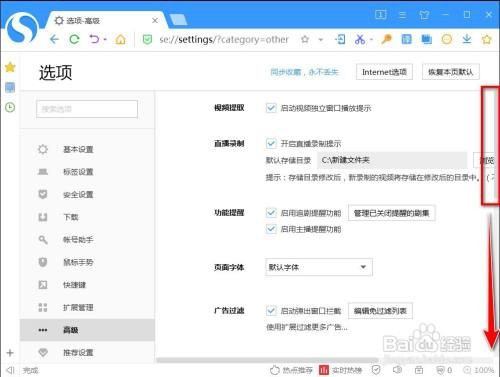This screenshot has width=500, height=377.
Task: Open 实时热搜 in status bar
Action: 340,370
